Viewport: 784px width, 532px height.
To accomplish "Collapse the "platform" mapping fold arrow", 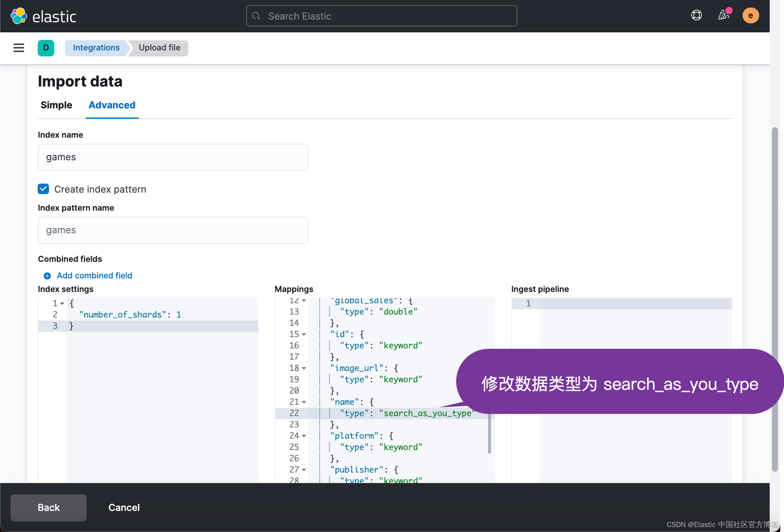I will (x=304, y=436).
